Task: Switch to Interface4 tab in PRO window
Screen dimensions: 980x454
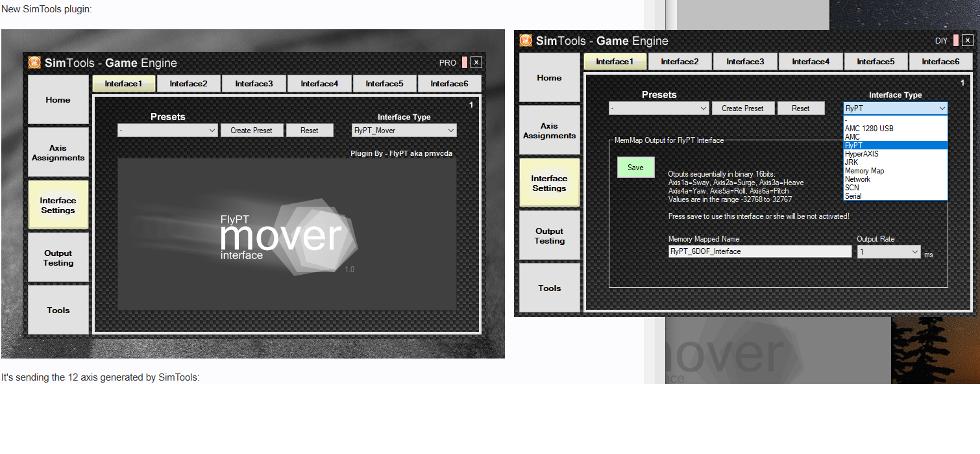Action: [319, 83]
